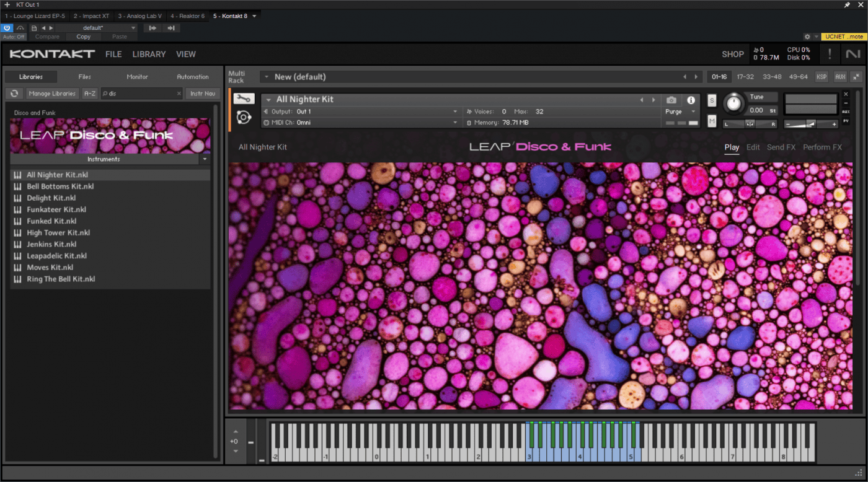Open the Output Out 1 dropdown
The height and width of the screenshot is (482, 868).
click(x=361, y=112)
